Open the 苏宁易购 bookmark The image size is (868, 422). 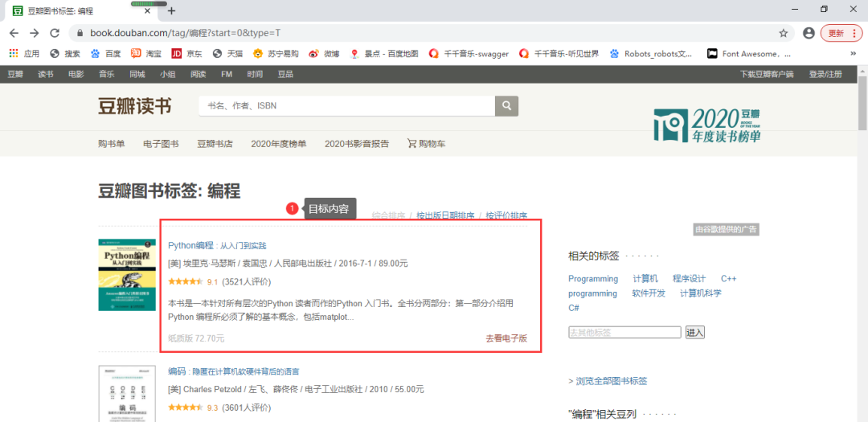click(x=276, y=54)
